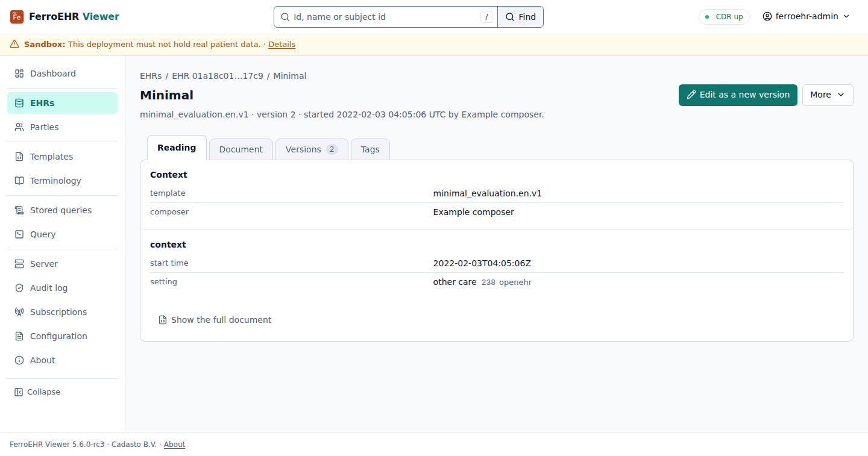Click the other care setting value
This screenshot has height=456, width=868.
click(454, 282)
